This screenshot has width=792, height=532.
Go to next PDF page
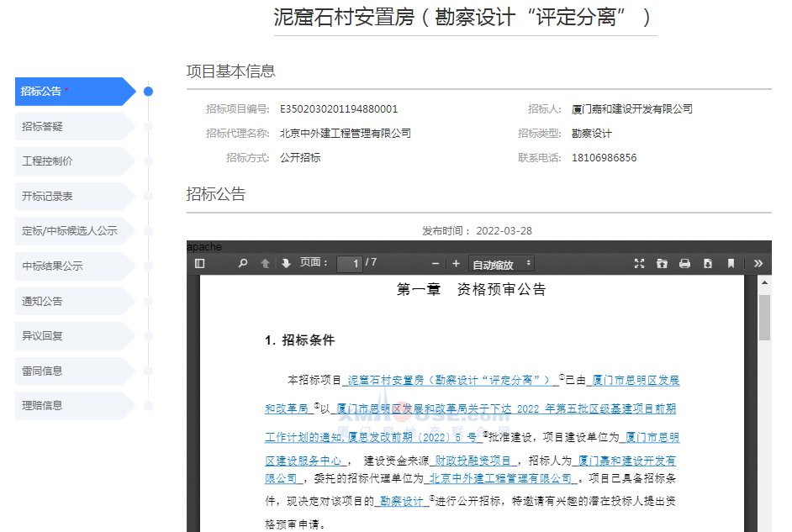click(286, 264)
